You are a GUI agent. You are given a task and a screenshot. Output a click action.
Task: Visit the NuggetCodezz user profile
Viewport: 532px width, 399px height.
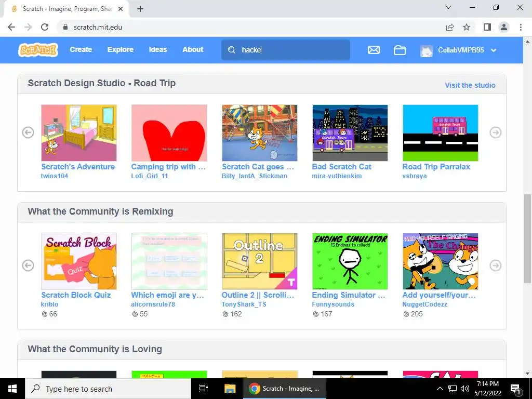425,304
